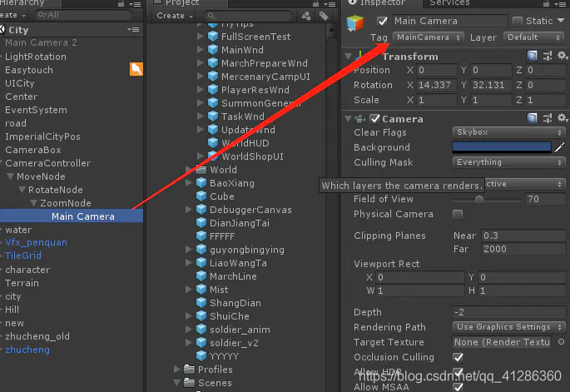Toggle Project panel lock icon

(315, 3)
